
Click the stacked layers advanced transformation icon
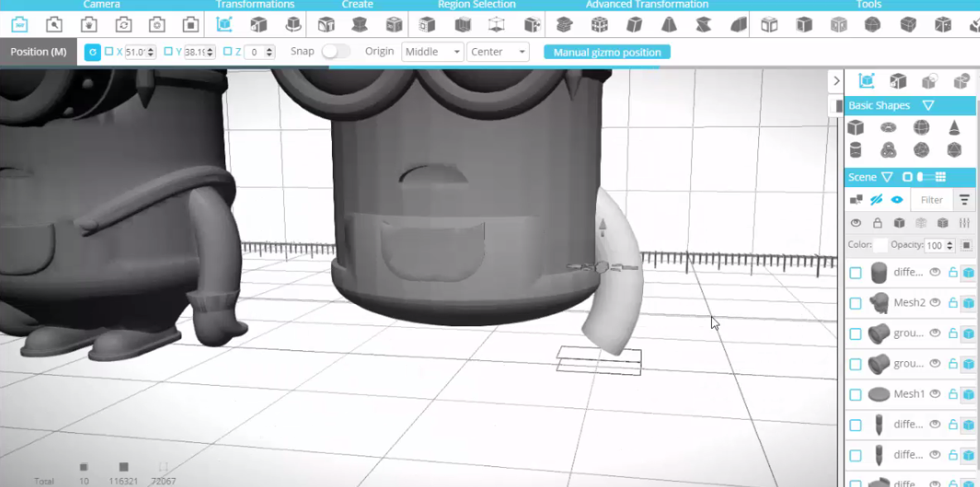point(564,25)
